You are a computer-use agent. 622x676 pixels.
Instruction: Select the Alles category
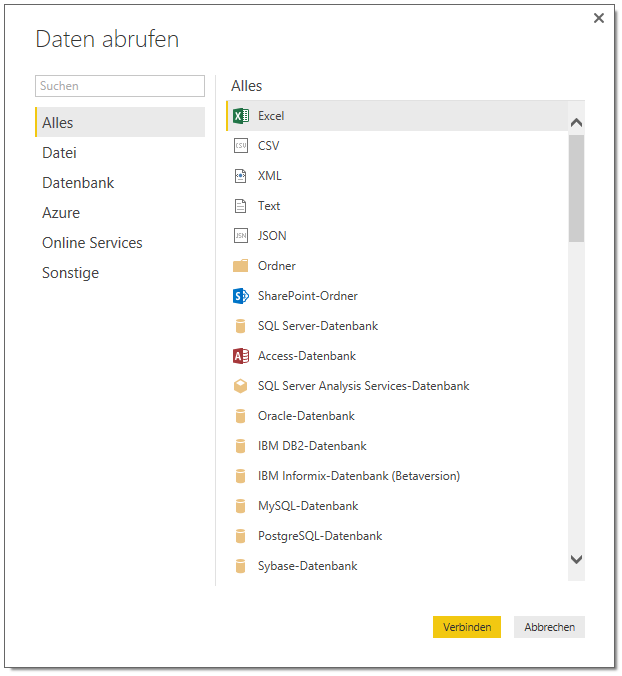(x=120, y=122)
